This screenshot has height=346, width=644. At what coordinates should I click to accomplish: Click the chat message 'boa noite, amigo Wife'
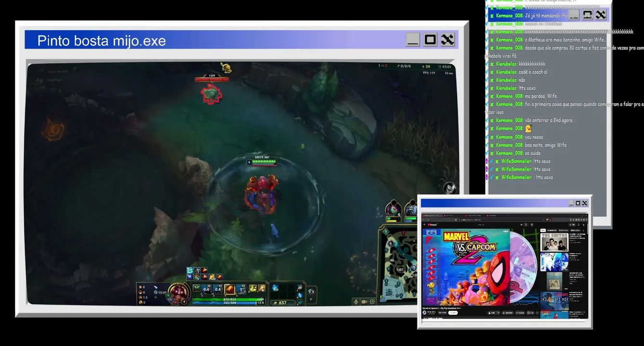(546, 145)
